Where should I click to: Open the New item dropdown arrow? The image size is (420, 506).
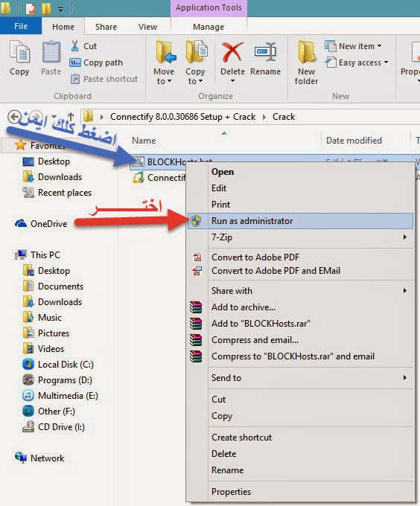(379, 46)
